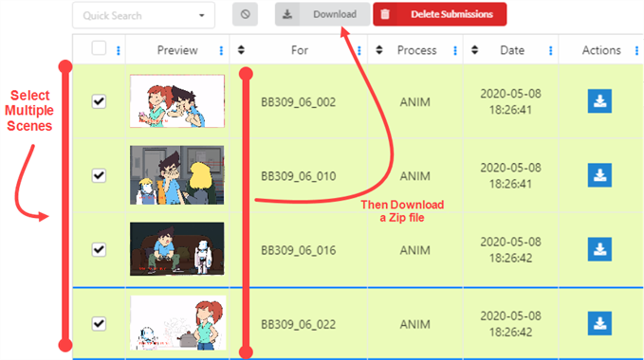The width and height of the screenshot is (644, 360).
Task: Click the download action icon for BB309_06_022
Action: click(x=599, y=323)
